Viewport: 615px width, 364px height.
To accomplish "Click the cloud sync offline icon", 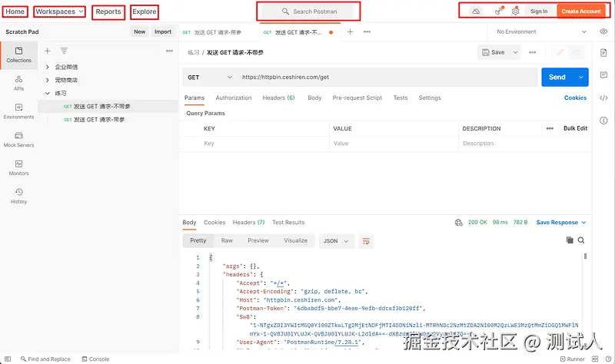I will (x=476, y=12).
